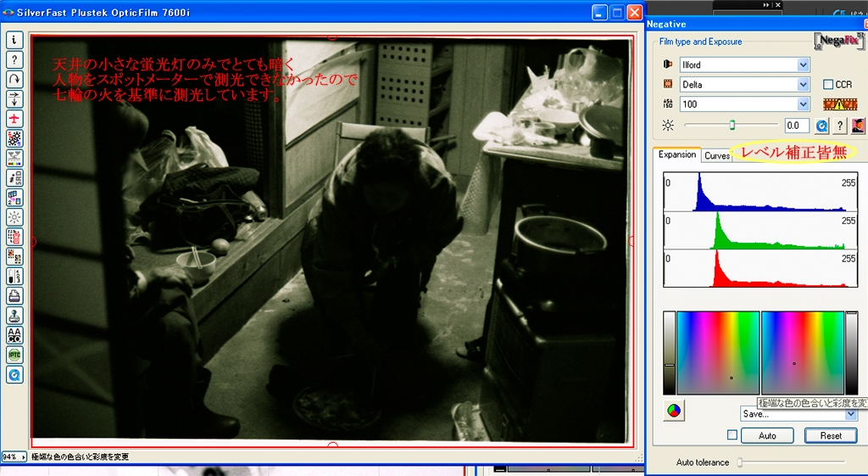Viewport: 868px width, 476px height.
Task: Open the expert graduate portrait icon
Action: [858, 126]
